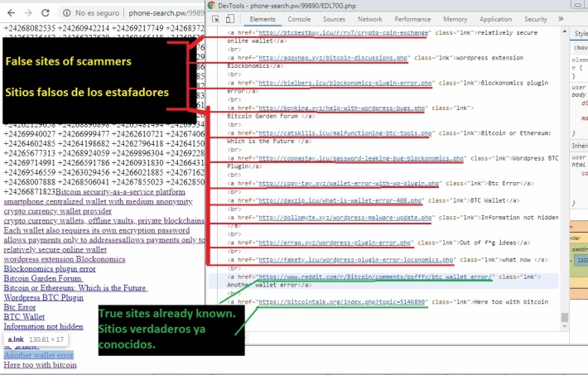Click the Chrome icon in DevTools title bar
The width and height of the screenshot is (588, 375).
(x=211, y=5)
